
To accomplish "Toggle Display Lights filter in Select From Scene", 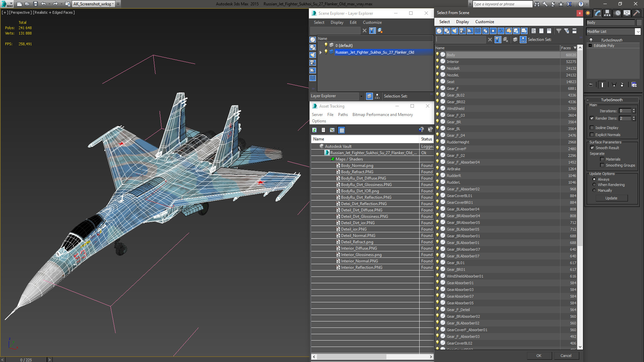I will [x=454, y=31].
